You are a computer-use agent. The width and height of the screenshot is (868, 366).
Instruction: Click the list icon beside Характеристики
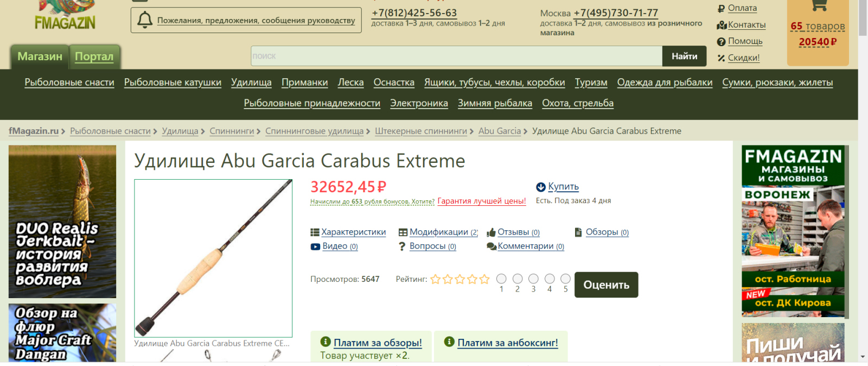(315, 232)
